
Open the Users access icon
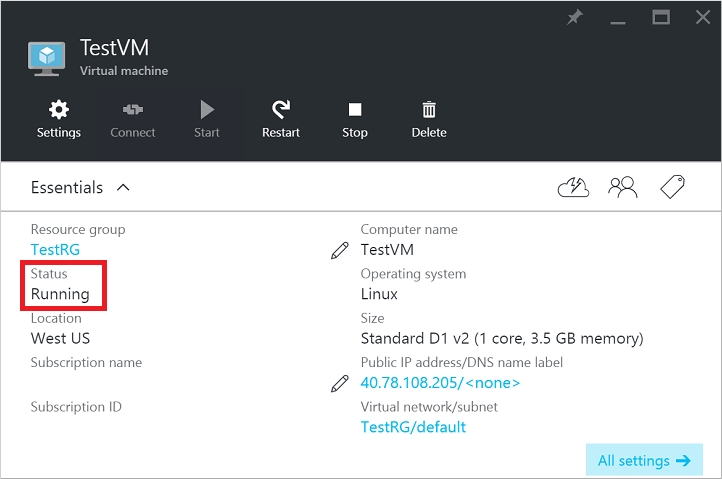point(622,187)
